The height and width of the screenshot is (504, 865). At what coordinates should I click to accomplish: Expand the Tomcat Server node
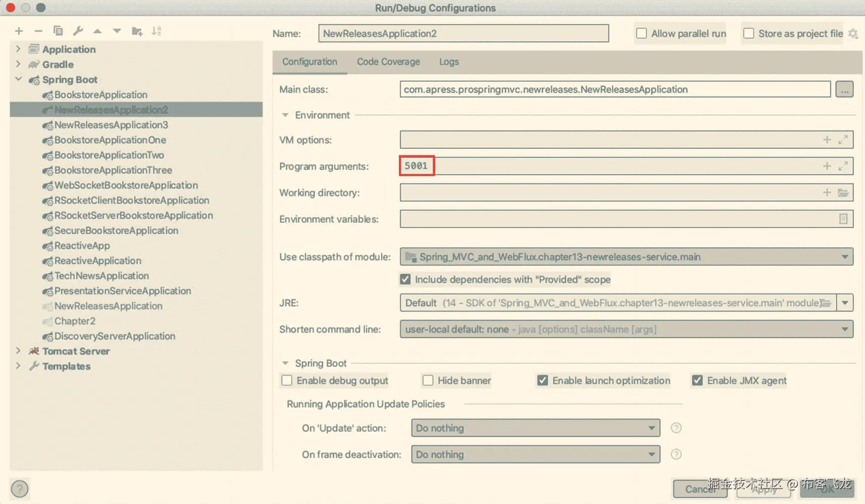click(x=19, y=351)
